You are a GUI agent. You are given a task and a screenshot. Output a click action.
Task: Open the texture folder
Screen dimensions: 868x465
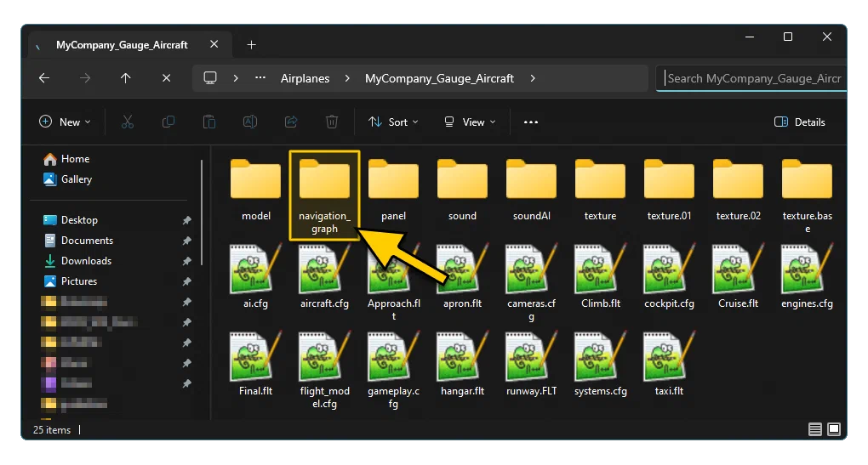(x=600, y=190)
